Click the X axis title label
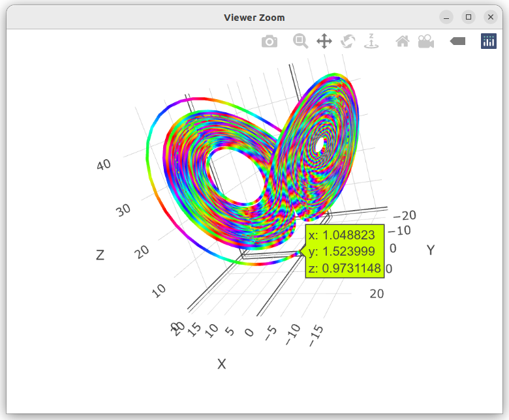Image resolution: width=509 pixels, height=420 pixels. [222, 364]
